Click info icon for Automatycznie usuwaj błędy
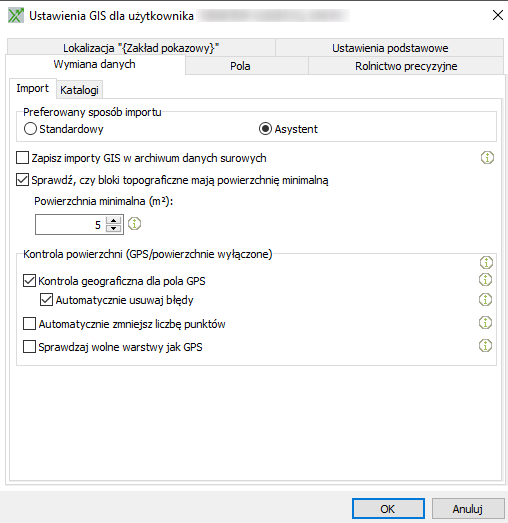The height and width of the screenshot is (523, 508). (x=485, y=300)
